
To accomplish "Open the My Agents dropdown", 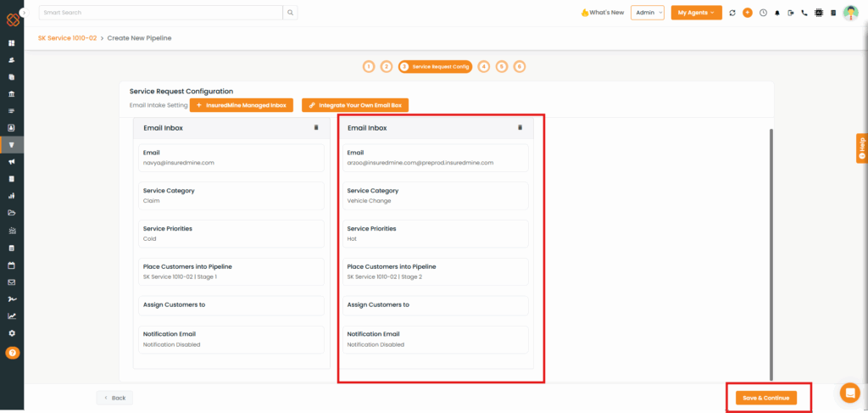I will [696, 13].
